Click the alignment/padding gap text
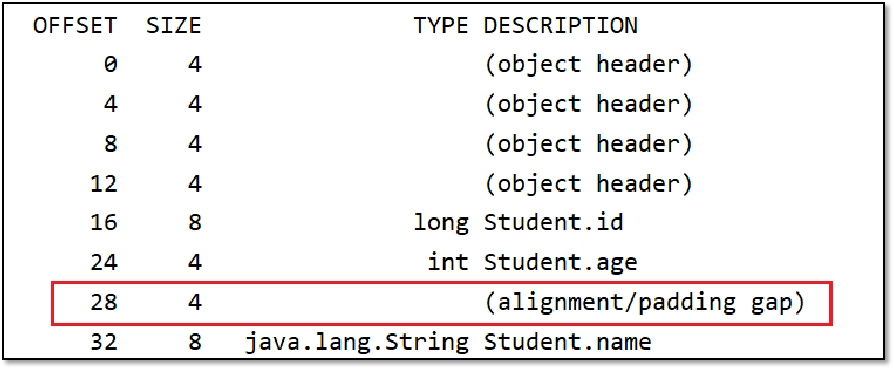Image resolution: width=894 pixels, height=369 pixels. [644, 302]
